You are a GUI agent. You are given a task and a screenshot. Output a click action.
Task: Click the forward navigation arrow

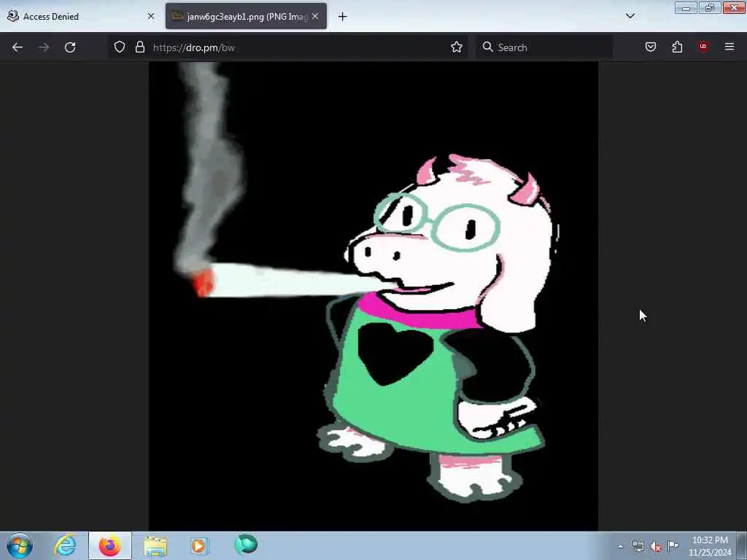coord(44,47)
